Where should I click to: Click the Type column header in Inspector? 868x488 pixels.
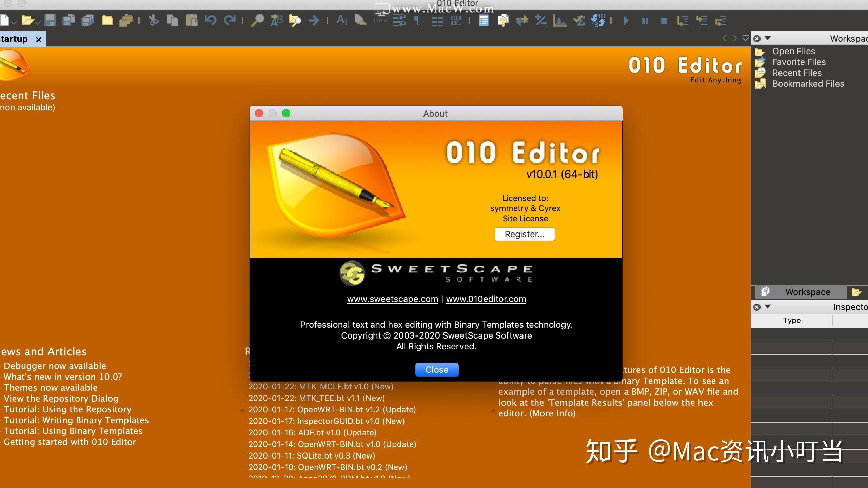click(x=792, y=321)
